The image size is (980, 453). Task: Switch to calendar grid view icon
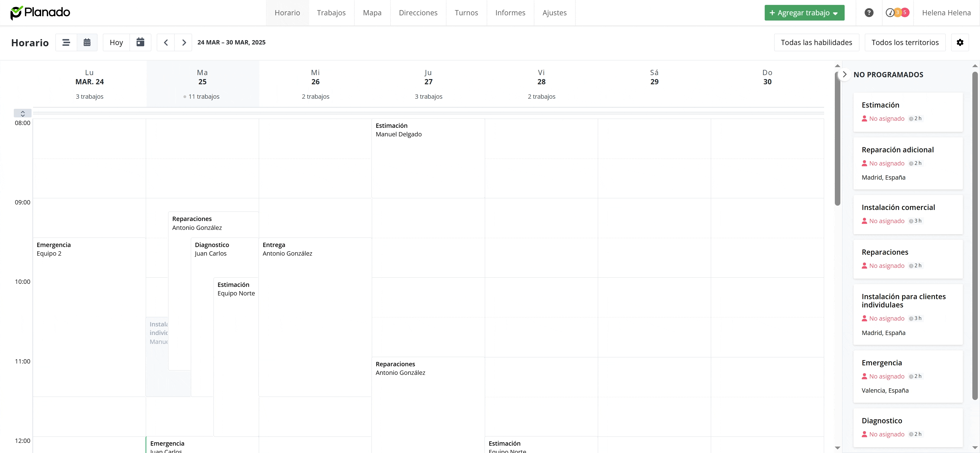[87, 42]
